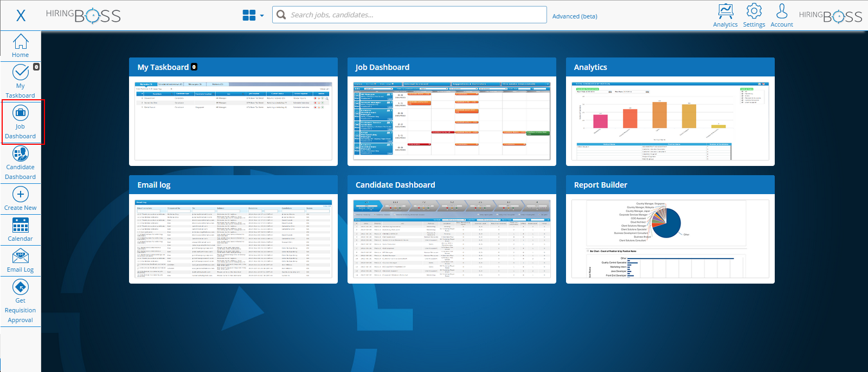Open the Advanced (beta) search link
Screen dimensions: 868x372
click(575, 16)
